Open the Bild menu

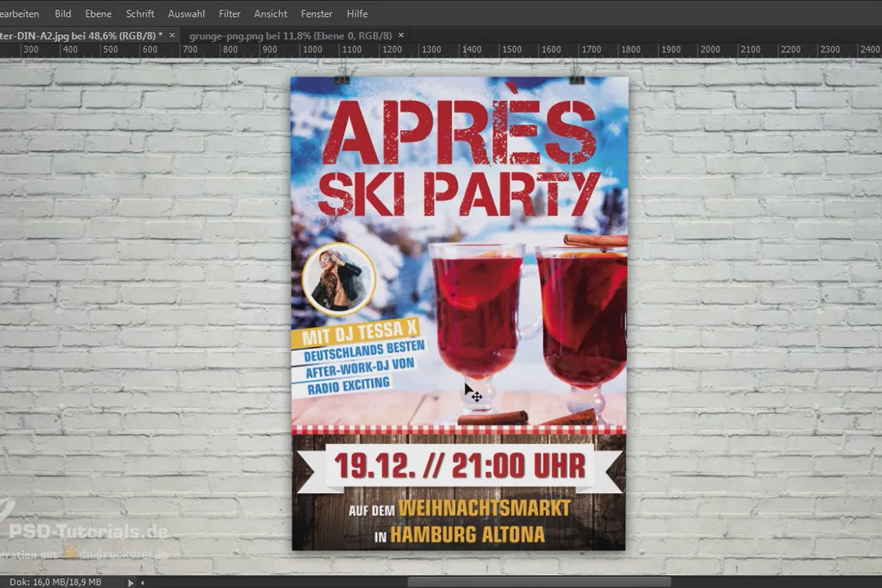[x=63, y=13]
